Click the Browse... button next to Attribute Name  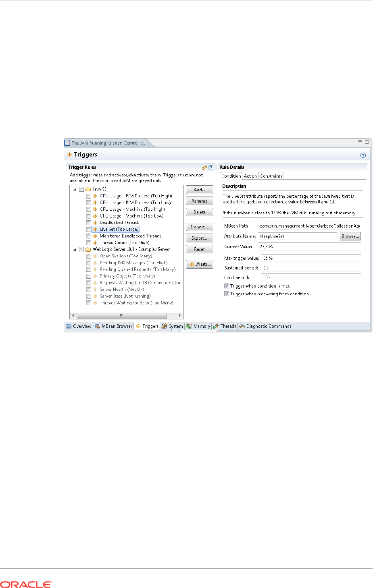pos(350,236)
